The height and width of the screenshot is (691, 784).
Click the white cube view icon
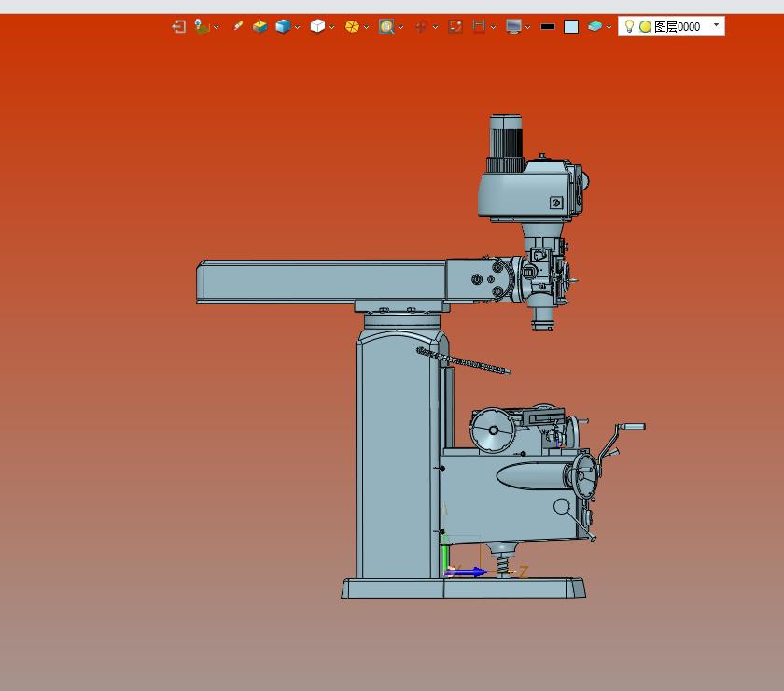pos(317,26)
